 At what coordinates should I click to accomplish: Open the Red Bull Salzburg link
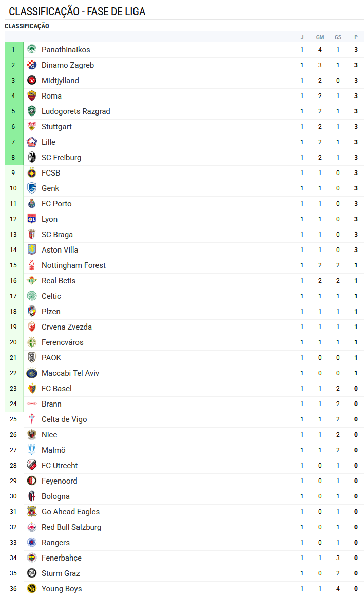coord(71,527)
